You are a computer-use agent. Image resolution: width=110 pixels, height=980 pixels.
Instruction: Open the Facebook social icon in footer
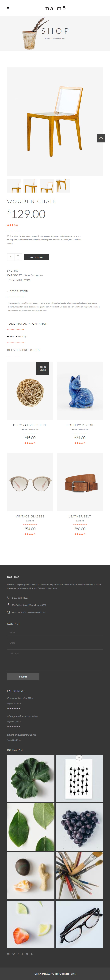coord(18,954)
